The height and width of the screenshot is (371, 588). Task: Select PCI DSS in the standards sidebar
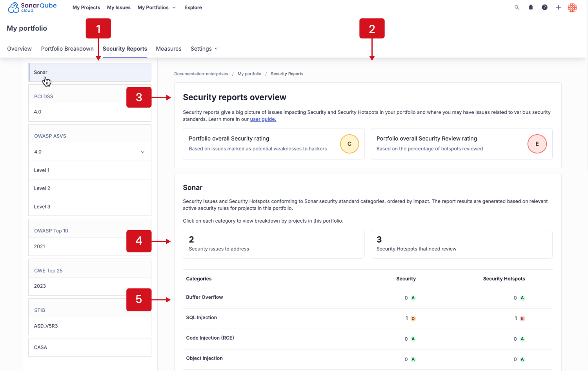43,96
